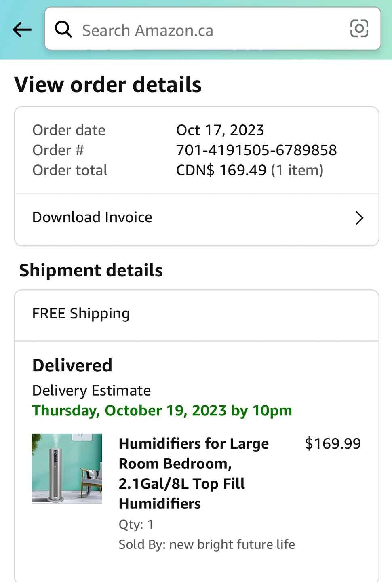Image resolution: width=392 pixels, height=582 pixels.
Task: Tap the Qty: 1 label
Action: pos(136,525)
